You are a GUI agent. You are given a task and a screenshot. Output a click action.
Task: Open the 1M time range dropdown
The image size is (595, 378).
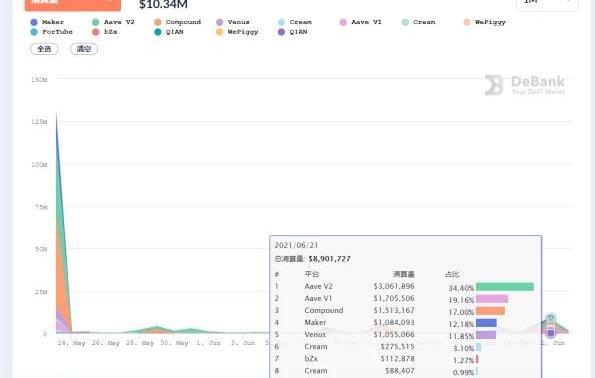pyautogui.click(x=547, y=3)
